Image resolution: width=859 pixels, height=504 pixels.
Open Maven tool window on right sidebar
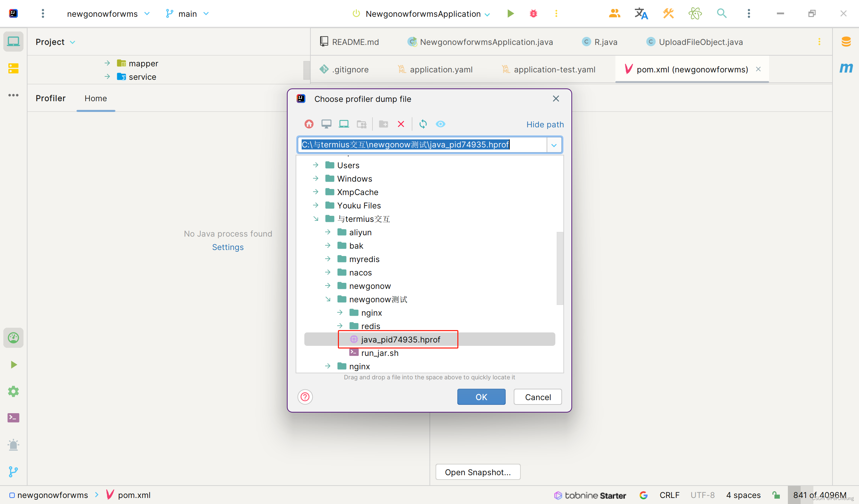pyautogui.click(x=846, y=68)
